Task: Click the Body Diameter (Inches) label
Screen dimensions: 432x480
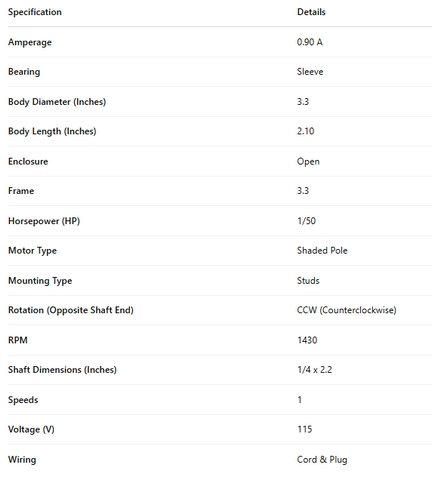Action: coord(57,102)
